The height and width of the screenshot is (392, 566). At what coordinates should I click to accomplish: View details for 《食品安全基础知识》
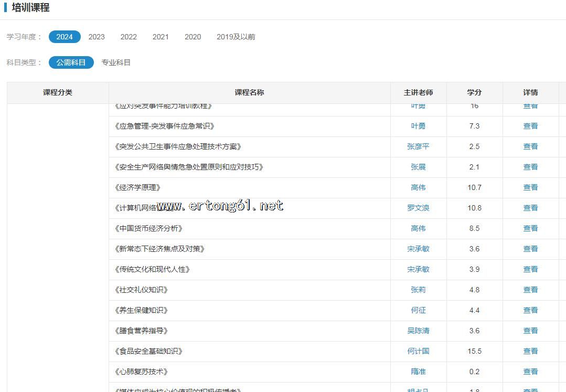pos(530,351)
